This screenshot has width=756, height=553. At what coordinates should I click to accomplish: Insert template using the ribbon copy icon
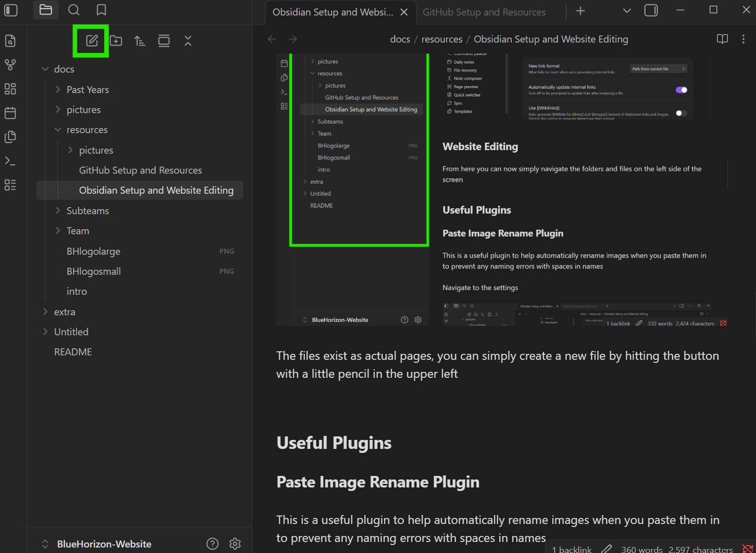pos(10,137)
